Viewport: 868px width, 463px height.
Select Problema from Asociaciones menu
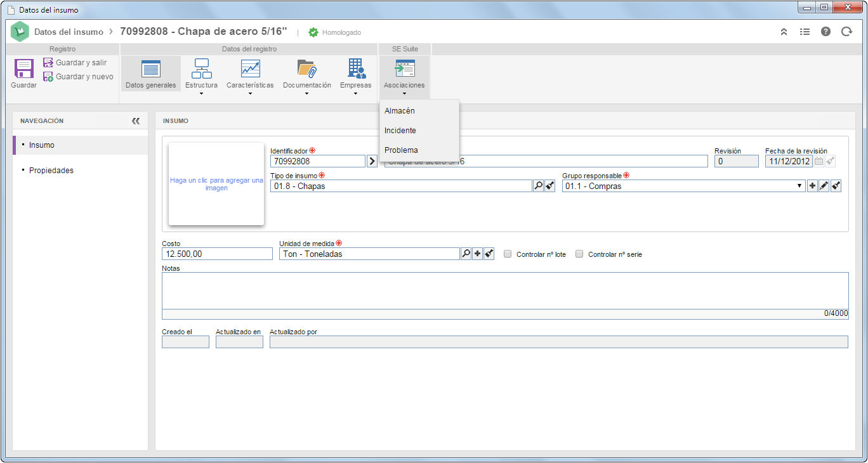419,150
